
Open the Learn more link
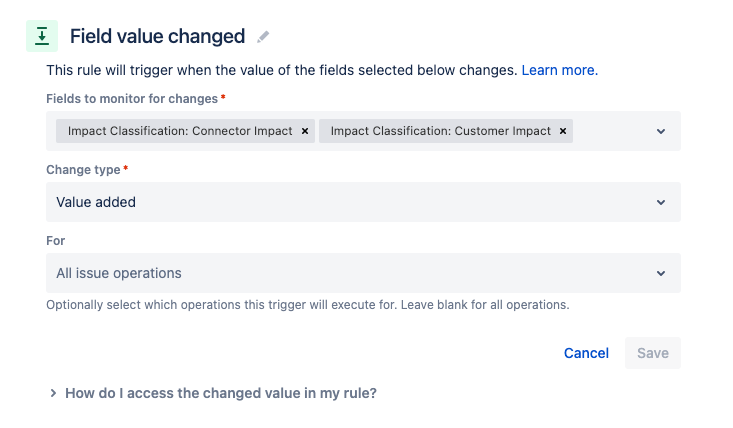pos(560,70)
